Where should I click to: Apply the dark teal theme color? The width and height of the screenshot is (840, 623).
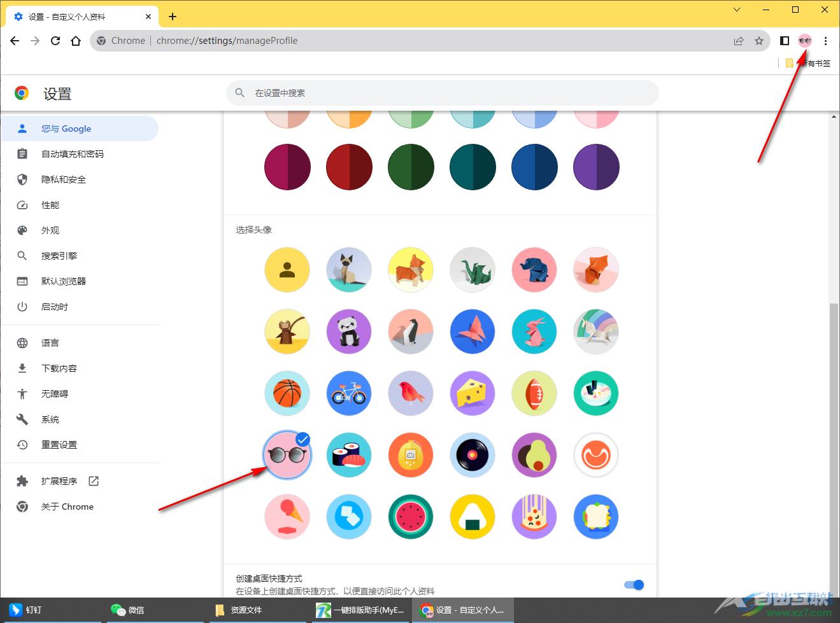coord(473,167)
